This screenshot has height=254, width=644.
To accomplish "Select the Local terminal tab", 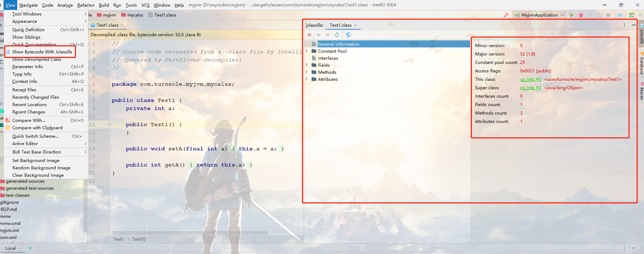I will (x=11, y=248).
